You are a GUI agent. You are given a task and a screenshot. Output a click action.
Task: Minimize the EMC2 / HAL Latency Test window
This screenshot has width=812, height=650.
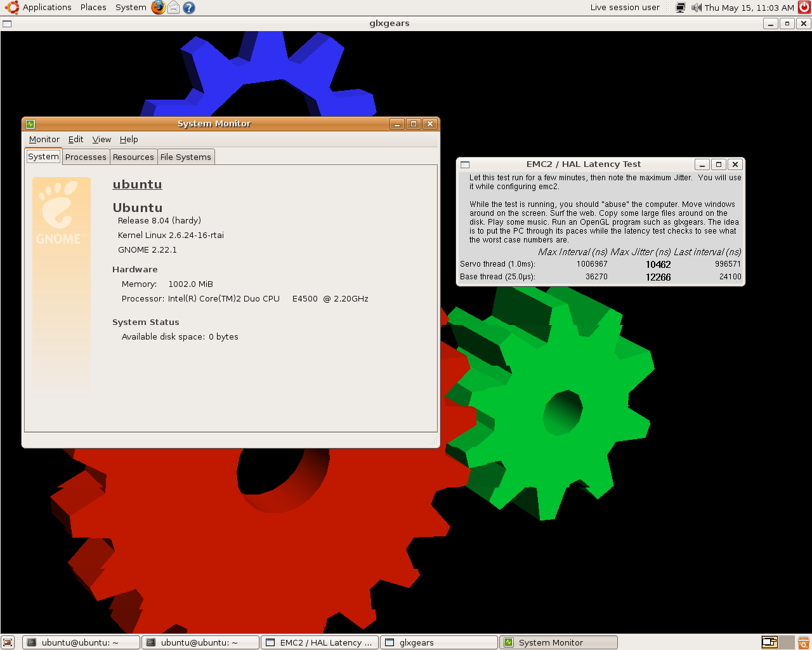702,164
